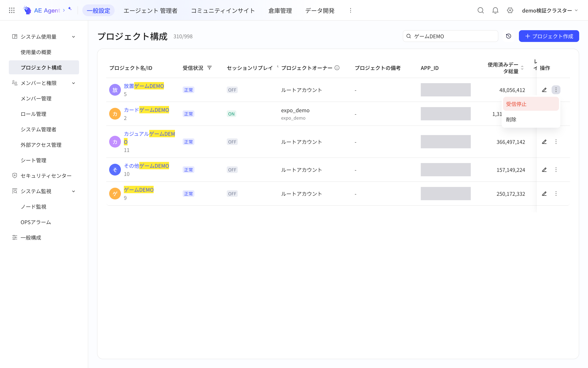Open the top nav more options icon
Screen dimensions: 588x368
click(x=350, y=10)
